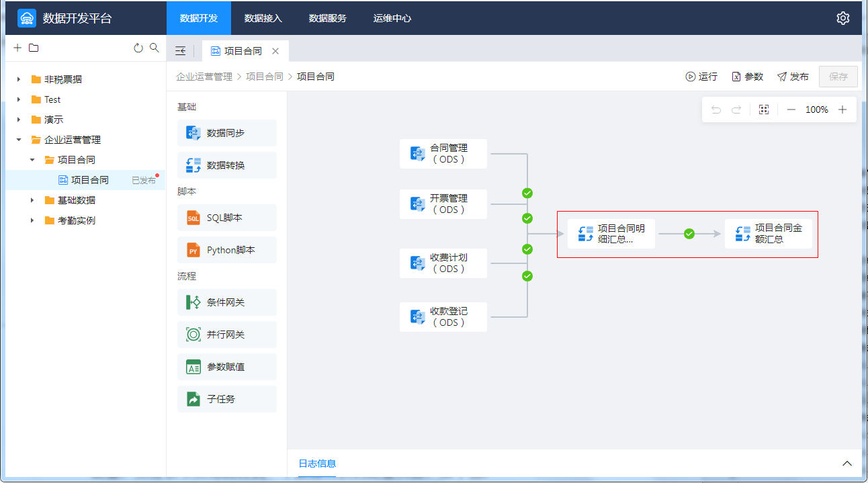Viewport: 868px width, 483px height.
Task: Close the 项目合同 tab
Action: click(x=275, y=51)
